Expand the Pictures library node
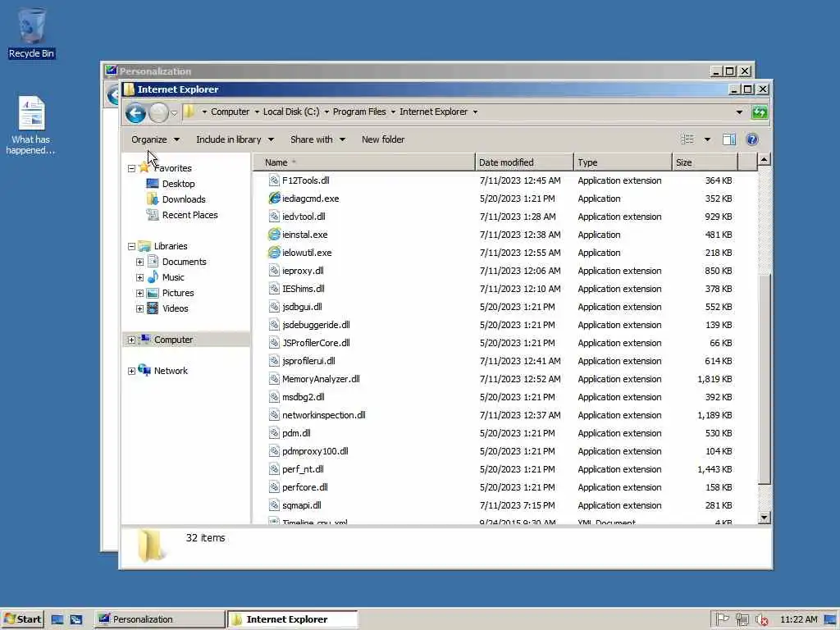The image size is (840, 630). [x=139, y=293]
